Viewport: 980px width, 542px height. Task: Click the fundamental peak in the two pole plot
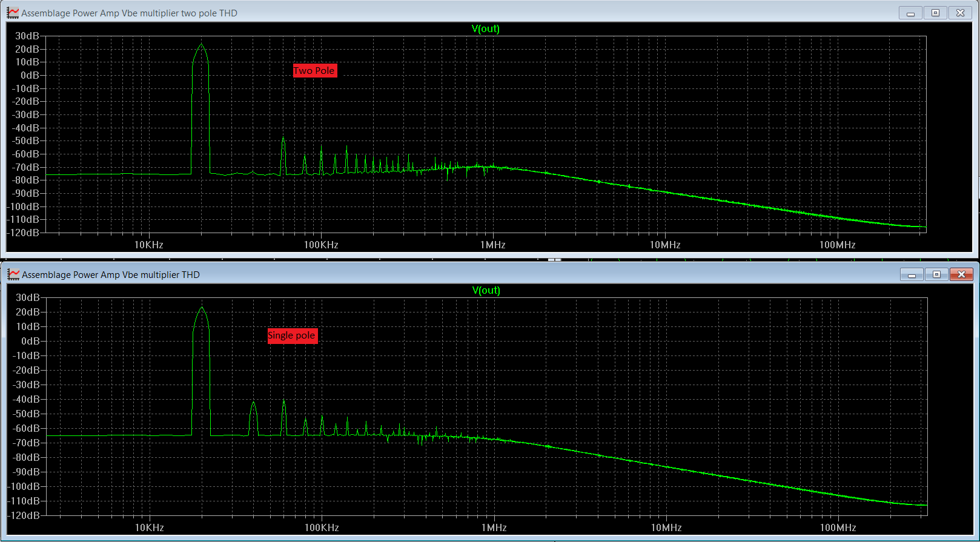(201, 44)
